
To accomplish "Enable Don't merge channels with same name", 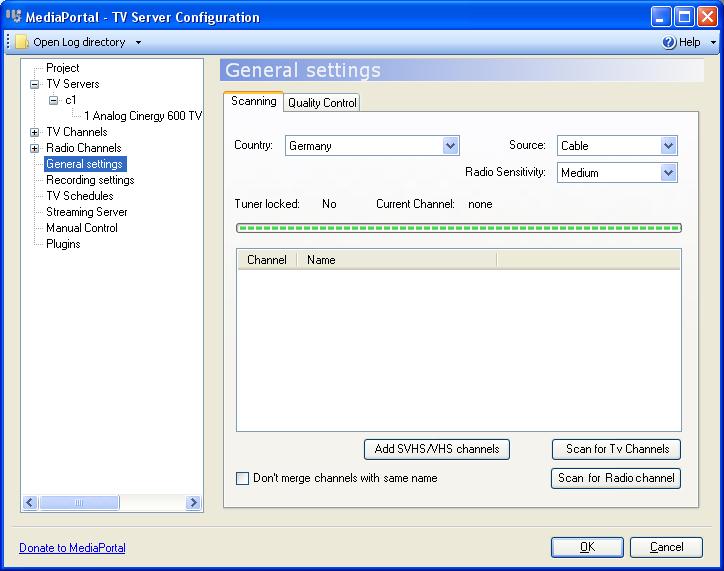I will click(242, 478).
